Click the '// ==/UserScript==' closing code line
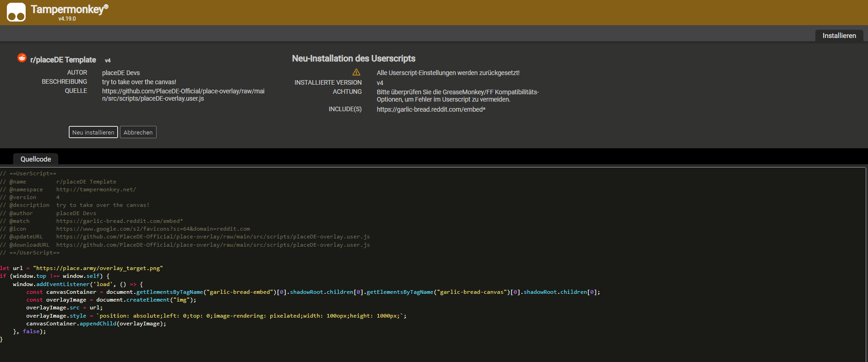Image resolution: width=868 pixels, height=362 pixels. point(30,253)
